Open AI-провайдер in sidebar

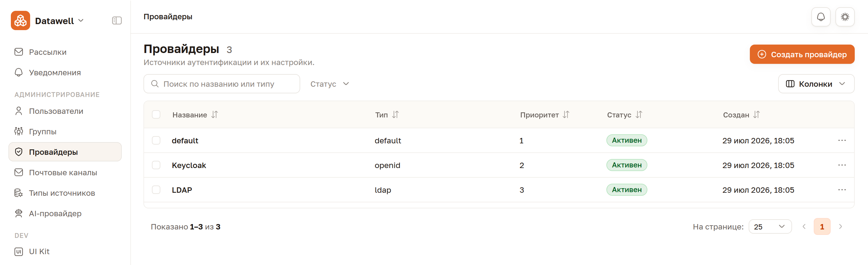click(x=65, y=214)
